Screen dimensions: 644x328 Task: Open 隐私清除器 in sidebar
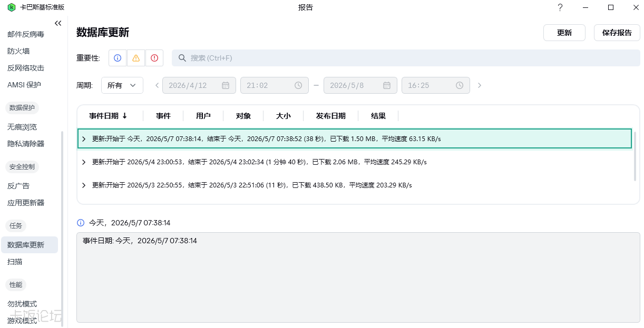26,144
